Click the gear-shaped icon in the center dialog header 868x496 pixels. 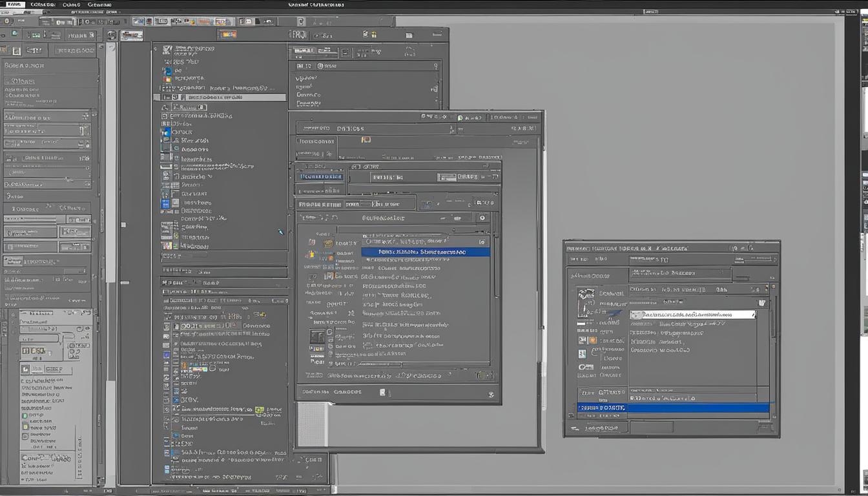pyautogui.click(x=482, y=218)
